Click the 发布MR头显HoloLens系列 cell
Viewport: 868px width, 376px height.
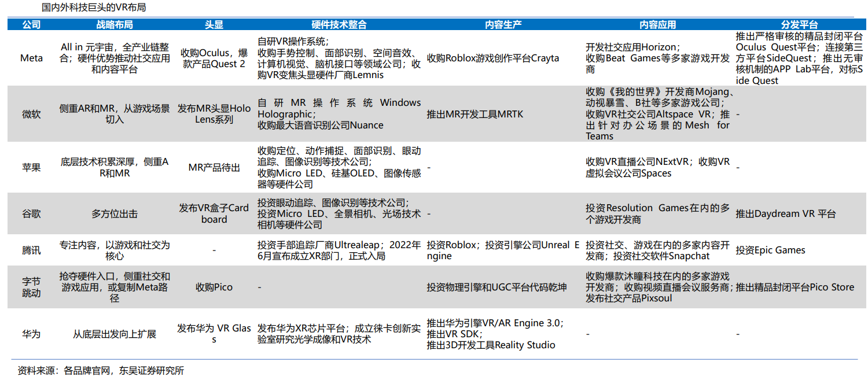(214, 114)
